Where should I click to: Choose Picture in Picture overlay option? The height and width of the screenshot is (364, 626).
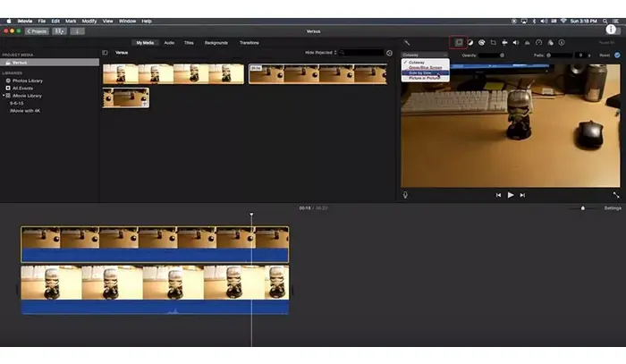pyautogui.click(x=425, y=78)
